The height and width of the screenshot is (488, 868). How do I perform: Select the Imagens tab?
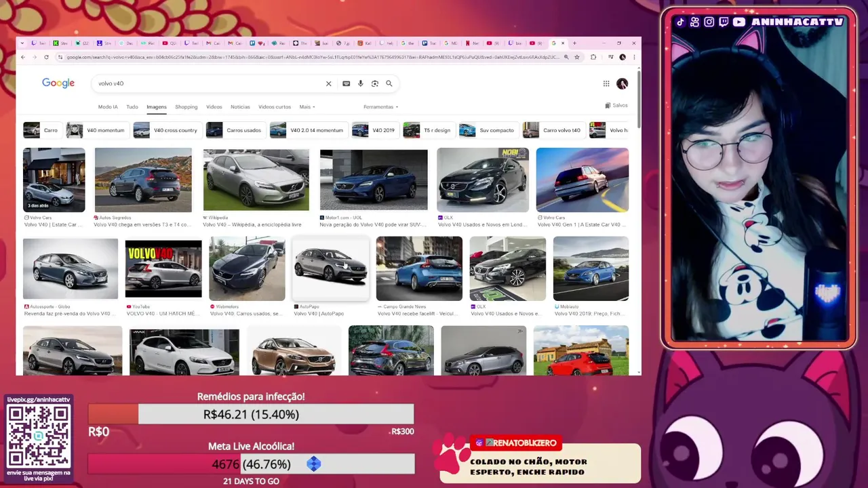[157, 106]
